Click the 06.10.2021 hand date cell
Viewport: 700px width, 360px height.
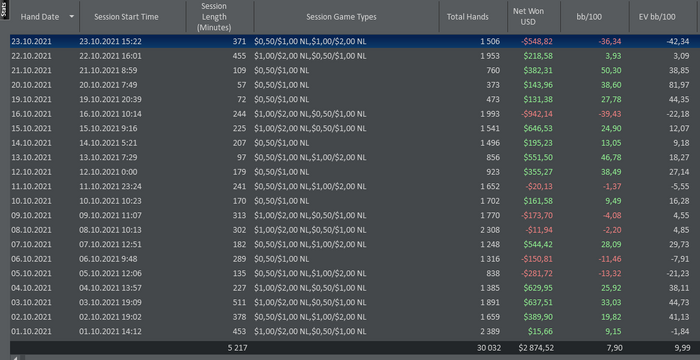click(31, 259)
